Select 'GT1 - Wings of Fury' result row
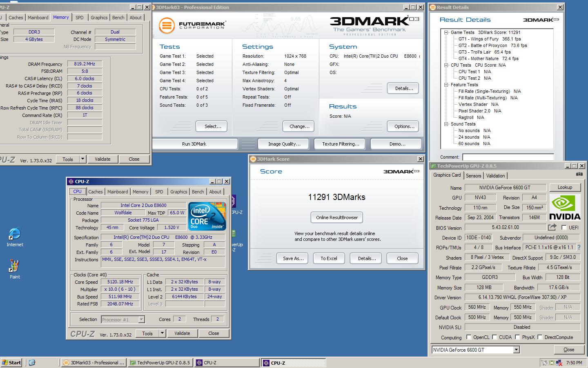 (x=490, y=39)
